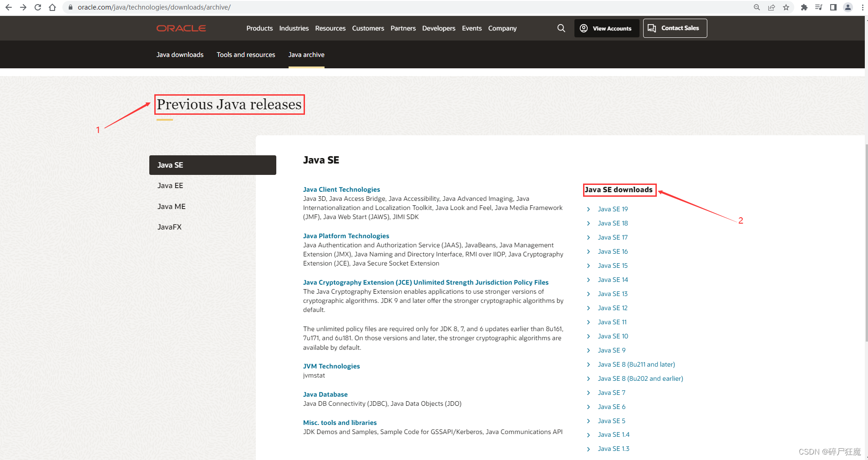The image size is (868, 460).
Task: Open the browser profile avatar
Action: coord(848,7)
